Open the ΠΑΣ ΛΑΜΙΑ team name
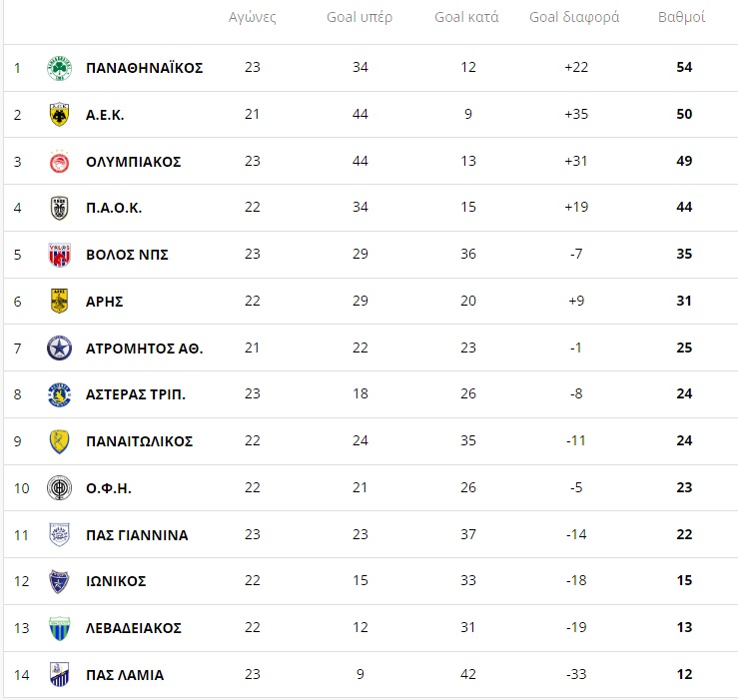Screen dimensions: 738x700 (x=125, y=675)
